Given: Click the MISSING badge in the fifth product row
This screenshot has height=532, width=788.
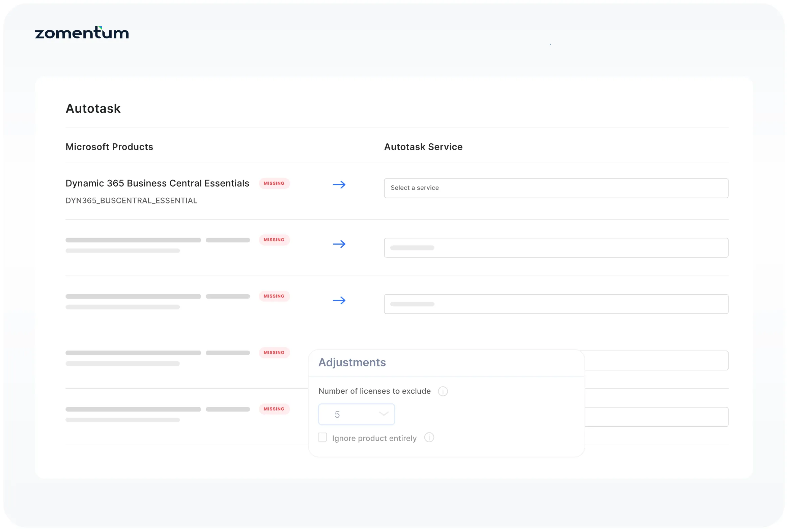Looking at the screenshot, I should pyautogui.click(x=274, y=409).
